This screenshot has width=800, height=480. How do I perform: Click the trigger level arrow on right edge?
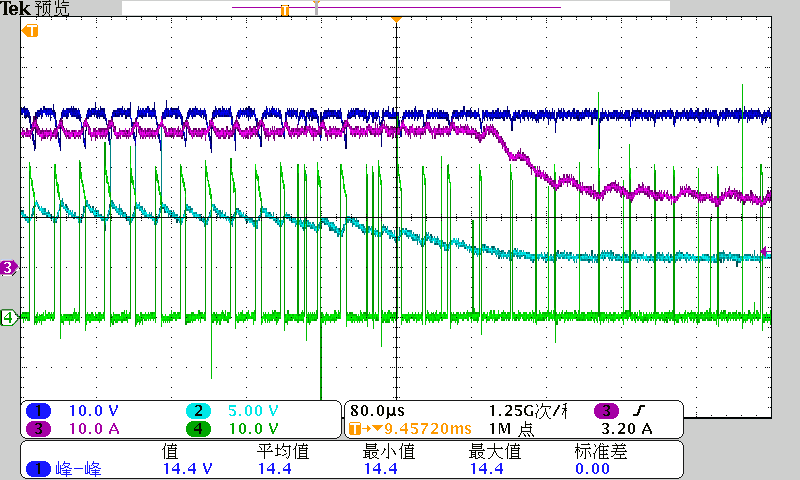(x=765, y=251)
